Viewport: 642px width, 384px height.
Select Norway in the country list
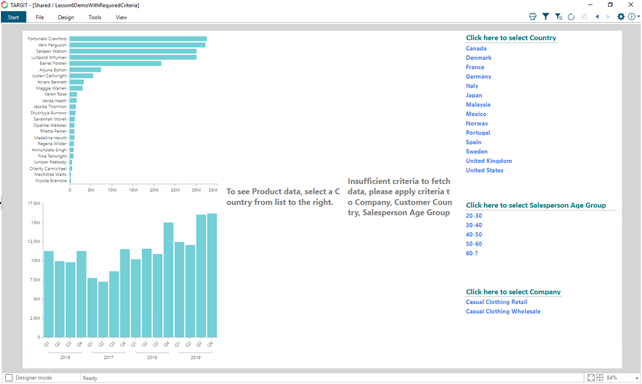point(477,123)
